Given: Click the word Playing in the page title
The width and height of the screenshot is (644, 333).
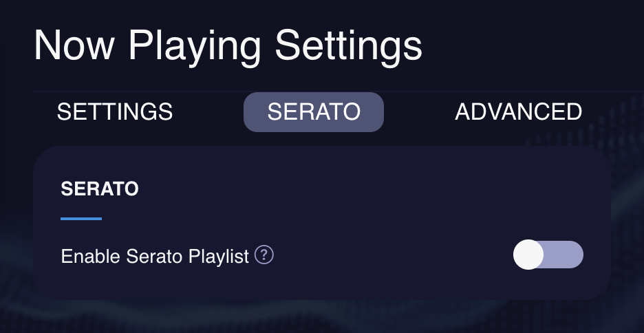Looking at the screenshot, I should pyautogui.click(x=195, y=47).
